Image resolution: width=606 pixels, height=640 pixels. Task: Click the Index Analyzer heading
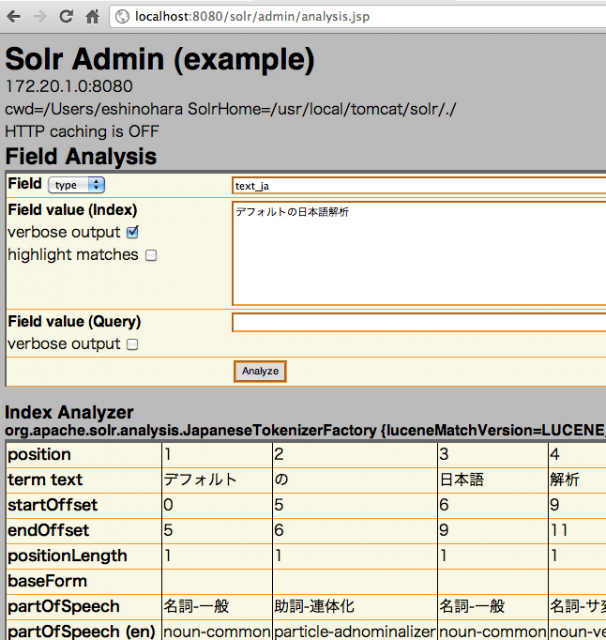[69, 412]
